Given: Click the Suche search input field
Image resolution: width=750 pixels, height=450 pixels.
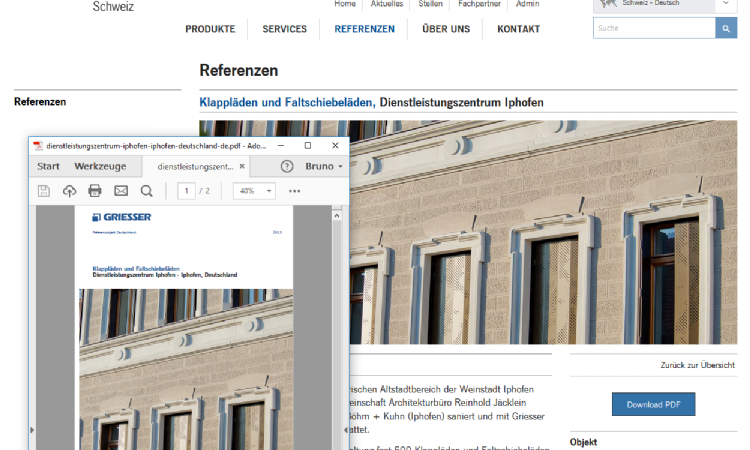Looking at the screenshot, I should [654, 28].
